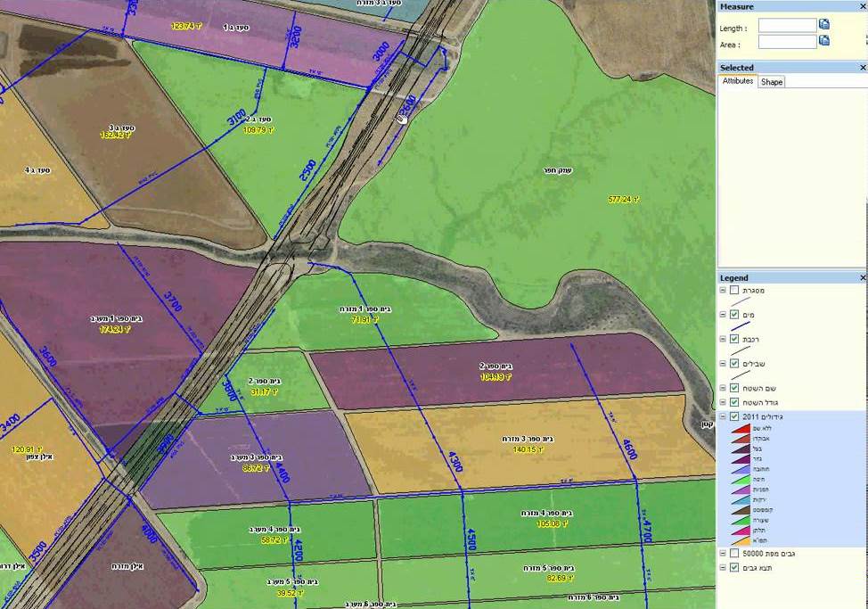Screen dimensions: 868x609
Task: Click the line symbol under שבילים
Action: coord(741,375)
